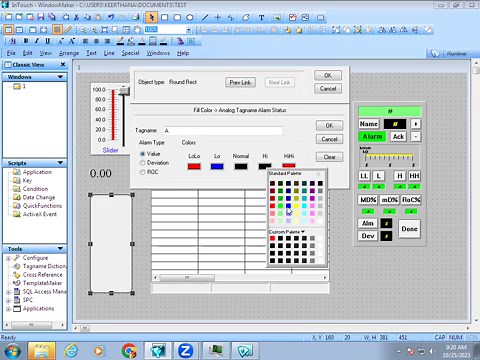Image resolution: width=480 pixels, height=360 pixels.
Task: Open the Arrange menu
Action: coord(69,53)
